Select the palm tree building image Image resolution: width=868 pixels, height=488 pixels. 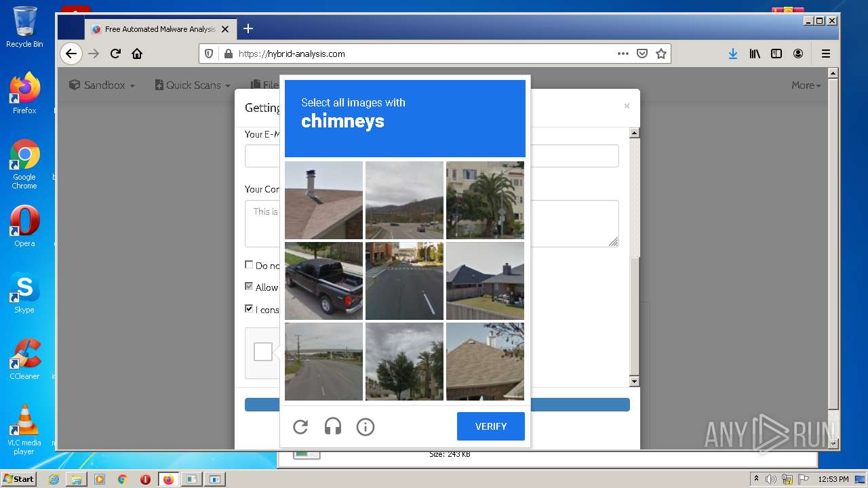(x=485, y=200)
